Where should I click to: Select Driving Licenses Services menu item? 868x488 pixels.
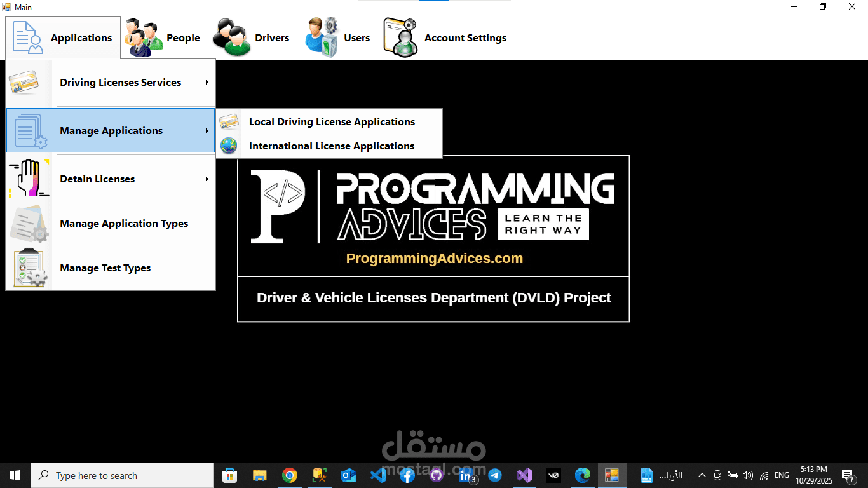(111, 83)
